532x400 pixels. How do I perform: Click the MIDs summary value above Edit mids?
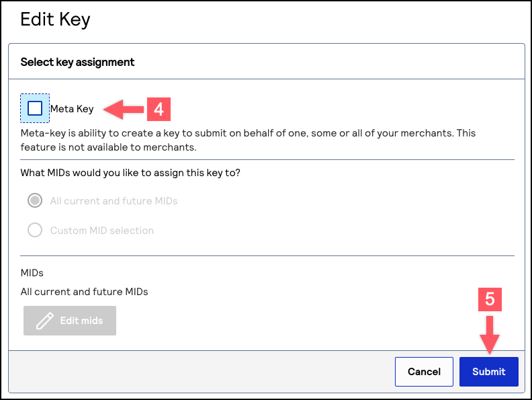pos(84,292)
